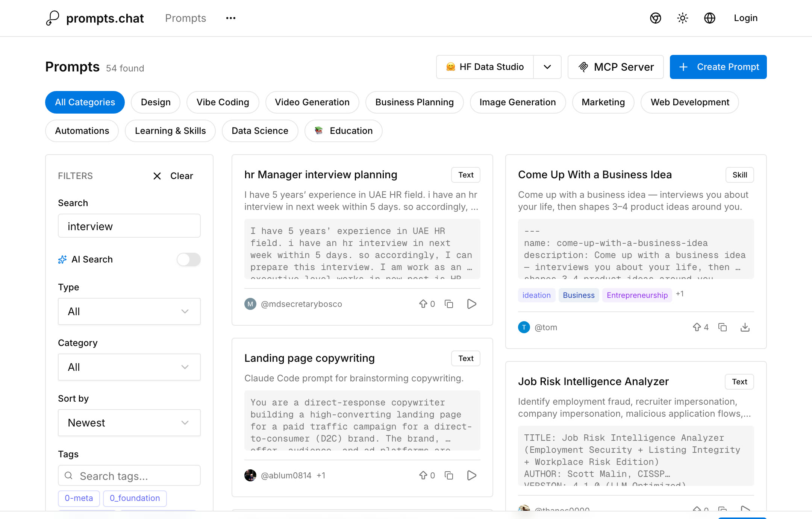Click the Search tags input field
Screen dimensions: 812x519
click(129, 476)
